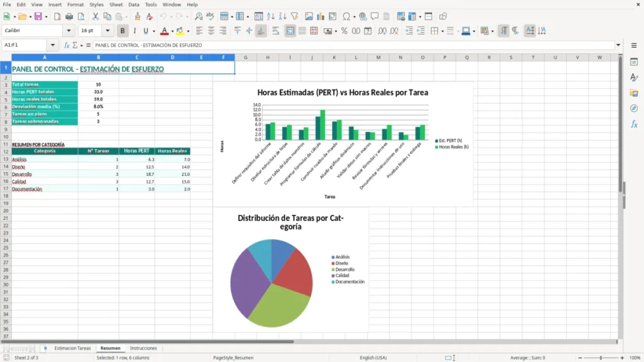Insert an image via toolbar icon
This screenshot has height=362, width=644.
309,16
